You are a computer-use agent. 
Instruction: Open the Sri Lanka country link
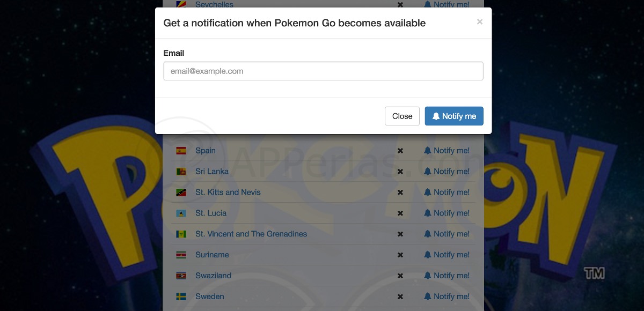click(x=212, y=172)
